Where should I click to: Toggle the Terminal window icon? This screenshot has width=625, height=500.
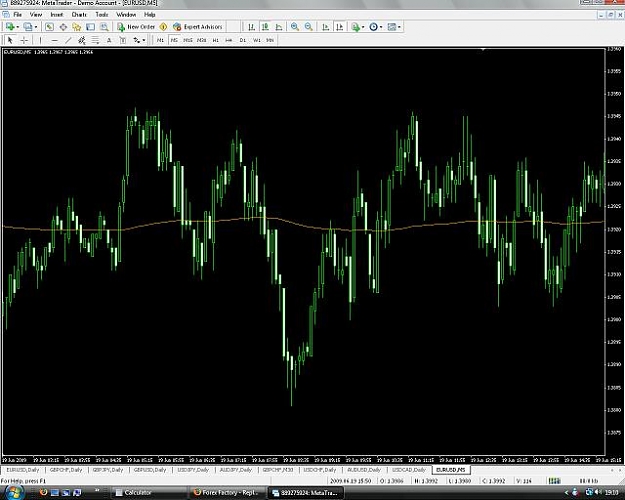pyautogui.click(x=90, y=27)
